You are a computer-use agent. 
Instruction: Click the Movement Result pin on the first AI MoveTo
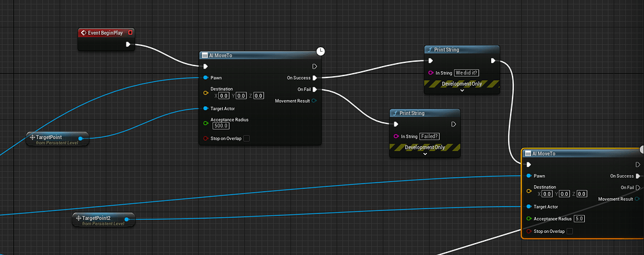tap(314, 101)
